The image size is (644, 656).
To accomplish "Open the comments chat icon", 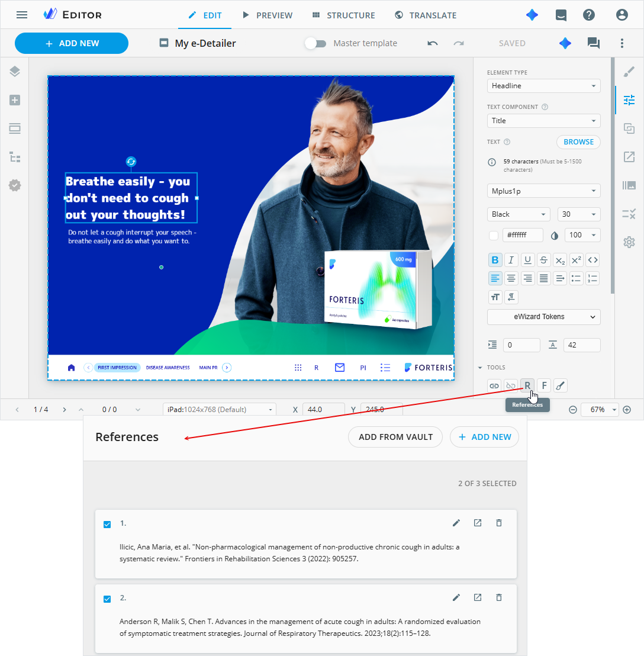I will click(x=594, y=43).
